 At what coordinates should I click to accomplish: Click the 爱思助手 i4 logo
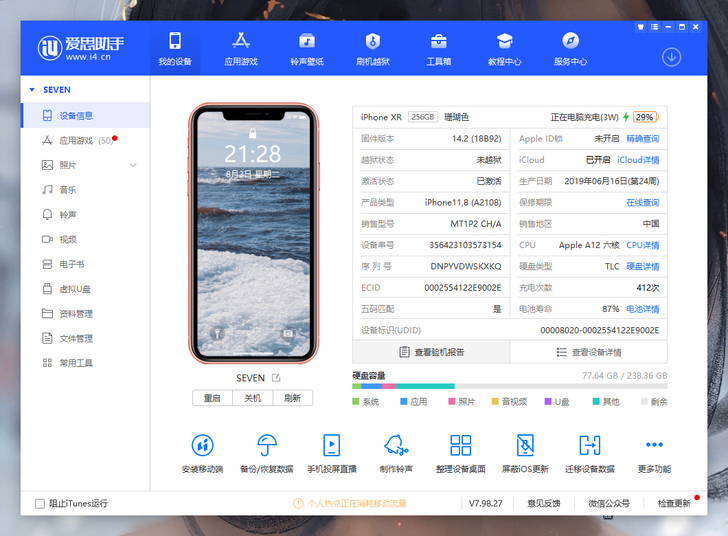80,48
